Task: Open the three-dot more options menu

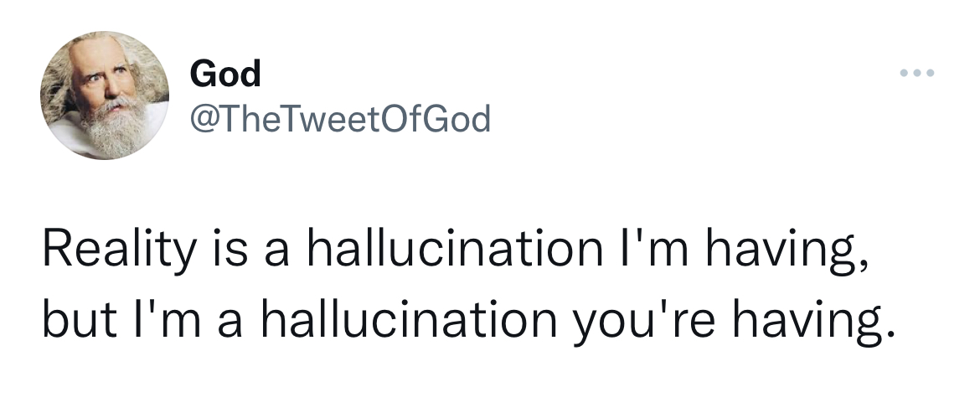Action: coord(917,73)
